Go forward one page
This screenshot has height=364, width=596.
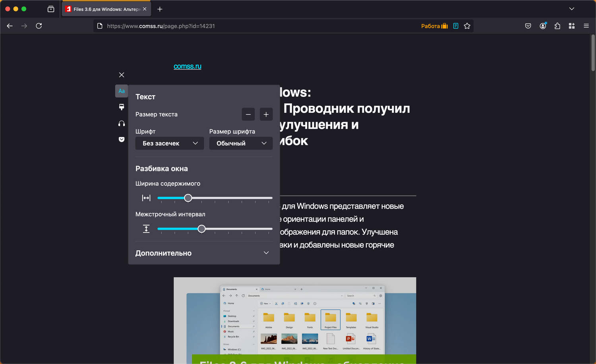tap(24, 26)
